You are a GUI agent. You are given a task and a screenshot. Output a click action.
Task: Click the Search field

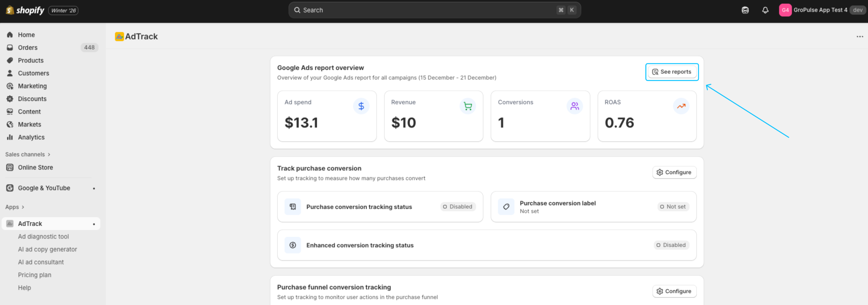(435, 10)
